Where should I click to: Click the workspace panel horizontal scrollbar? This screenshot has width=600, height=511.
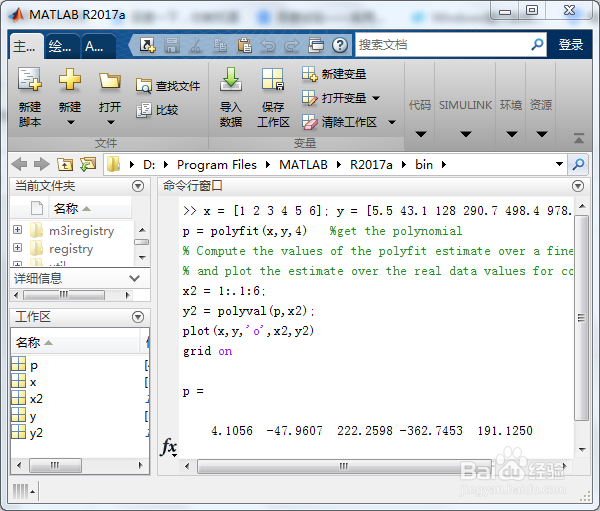coord(55,465)
